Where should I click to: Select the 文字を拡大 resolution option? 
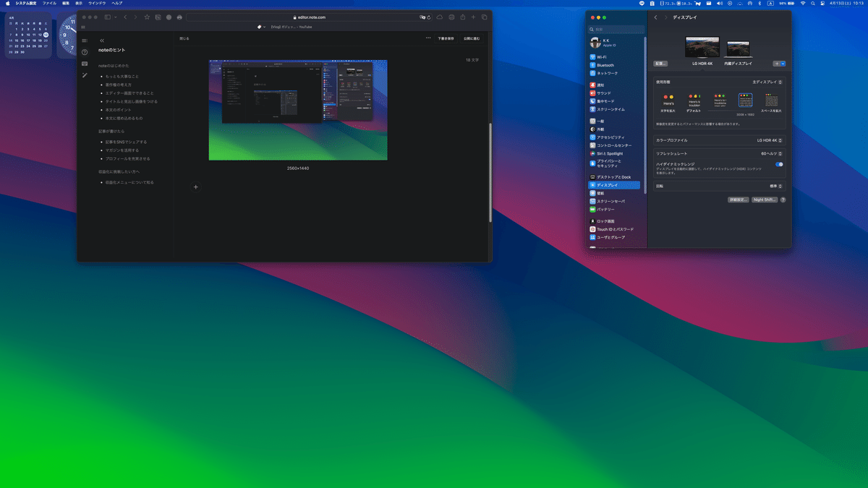click(x=668, y=103)
